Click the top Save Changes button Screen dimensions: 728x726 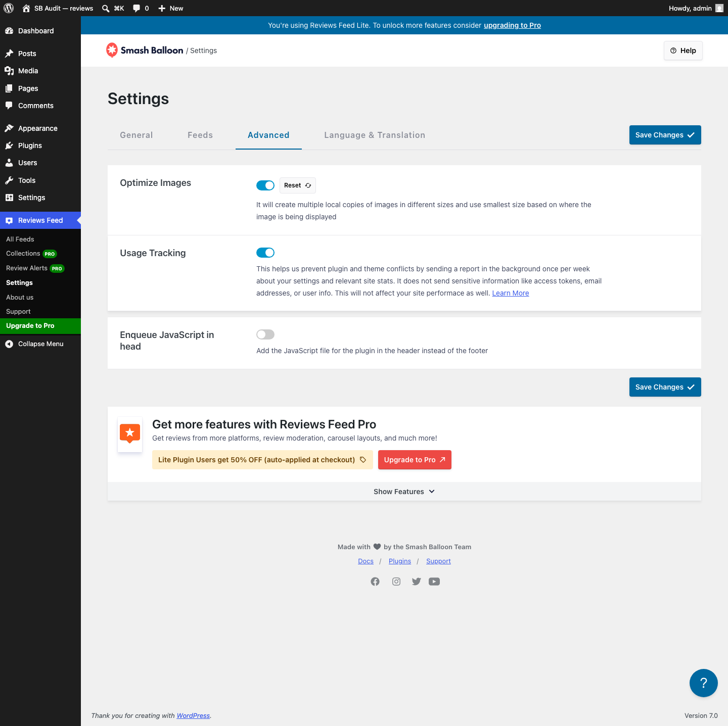[x=665, y=135]
